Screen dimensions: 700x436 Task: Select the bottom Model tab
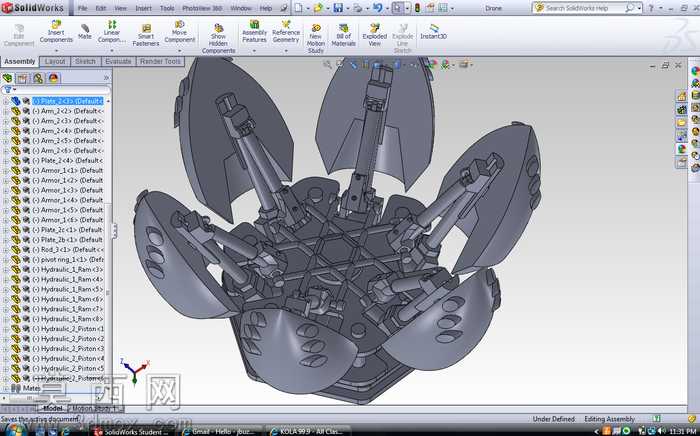point(52,408)
